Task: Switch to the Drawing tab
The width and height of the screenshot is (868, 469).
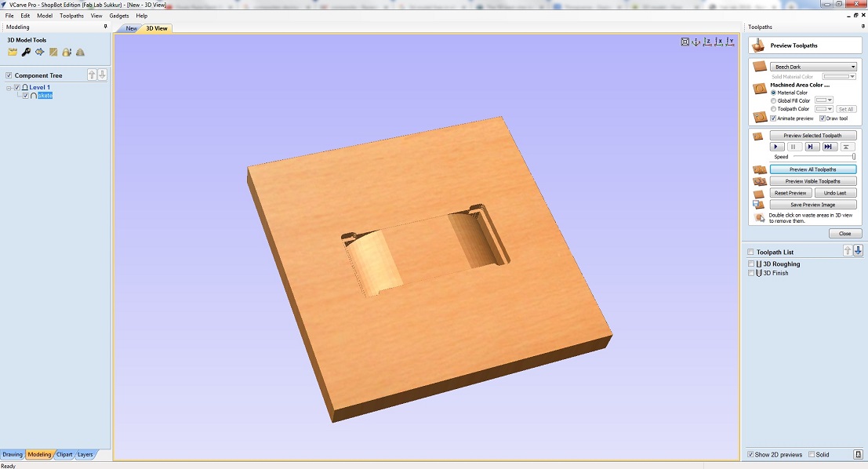Action: click(13, 455)
